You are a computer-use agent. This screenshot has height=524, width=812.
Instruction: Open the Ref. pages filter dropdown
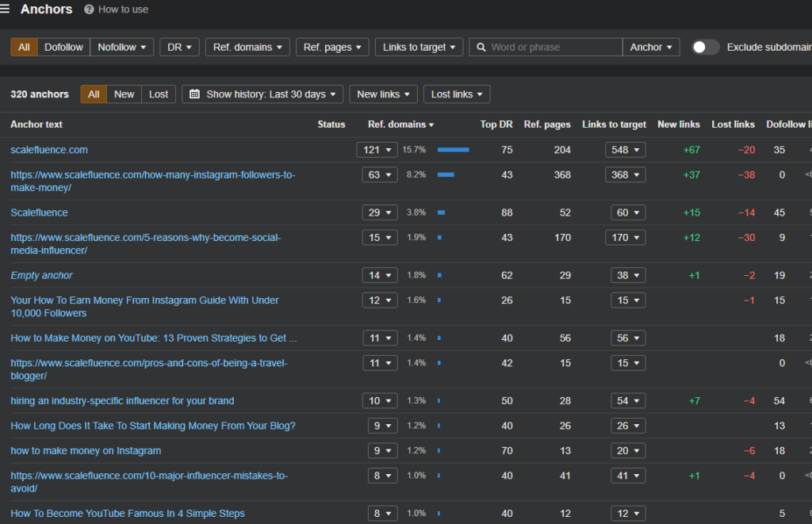click(332, 47)
